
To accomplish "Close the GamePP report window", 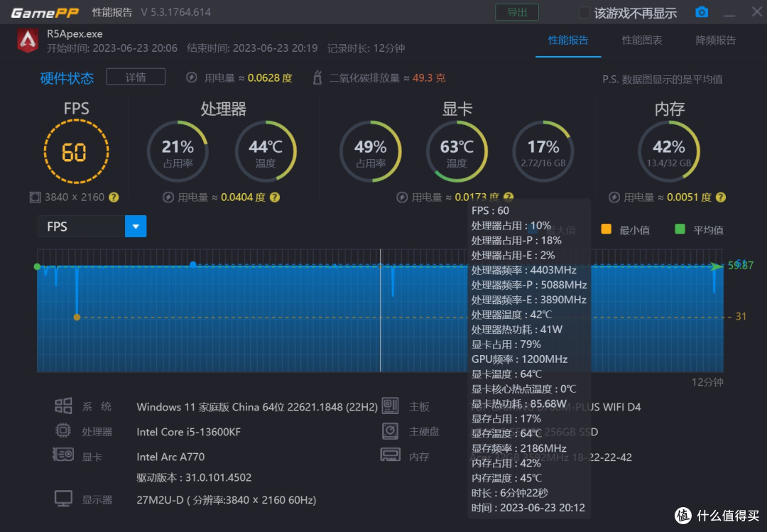I will [x=756, y=12].
